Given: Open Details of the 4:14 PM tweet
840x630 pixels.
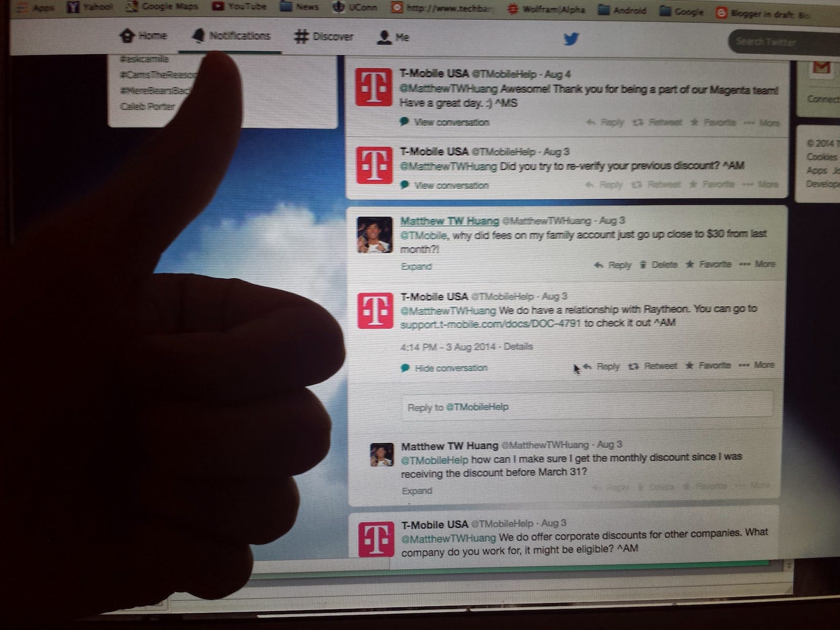Looking at the screenshot, I should point(518,346).
